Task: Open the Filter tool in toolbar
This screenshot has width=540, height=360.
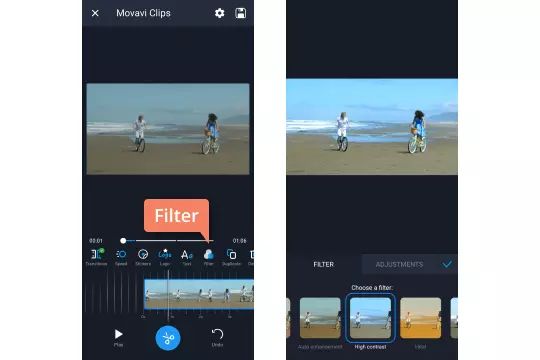Action: pyautogui.click(x=208, y=257)
